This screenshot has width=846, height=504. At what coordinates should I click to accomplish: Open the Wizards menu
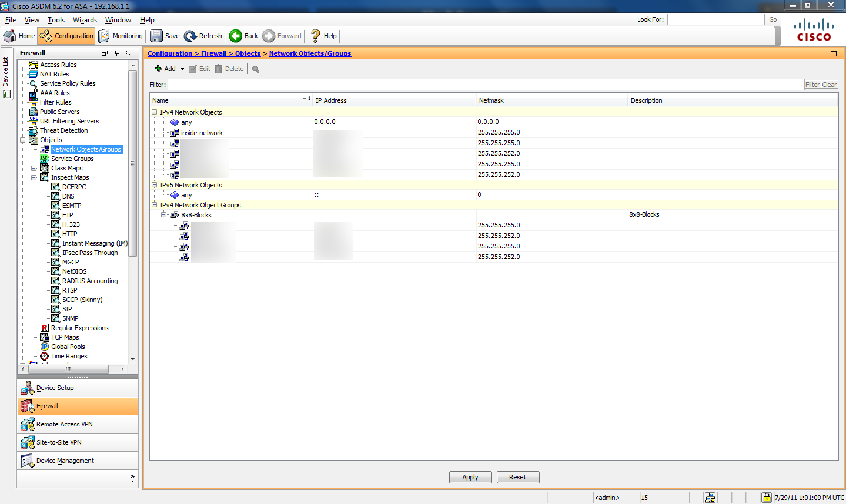point(85,20)
